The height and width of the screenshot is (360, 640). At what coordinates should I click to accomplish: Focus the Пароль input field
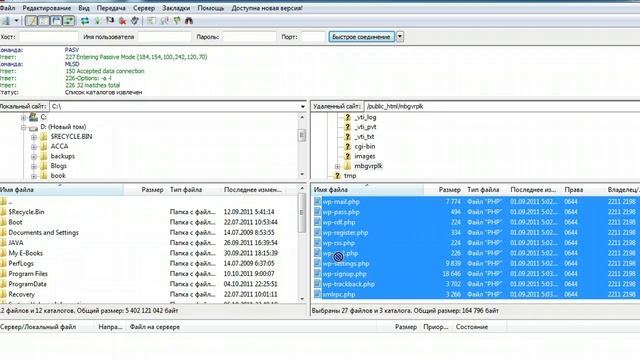pos(249,37)
